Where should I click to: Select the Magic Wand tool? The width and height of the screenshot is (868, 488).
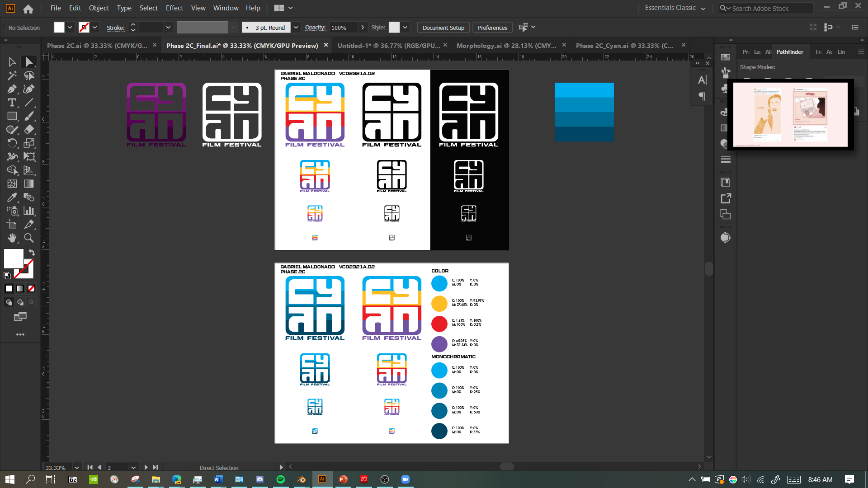[x=12, y=75]
